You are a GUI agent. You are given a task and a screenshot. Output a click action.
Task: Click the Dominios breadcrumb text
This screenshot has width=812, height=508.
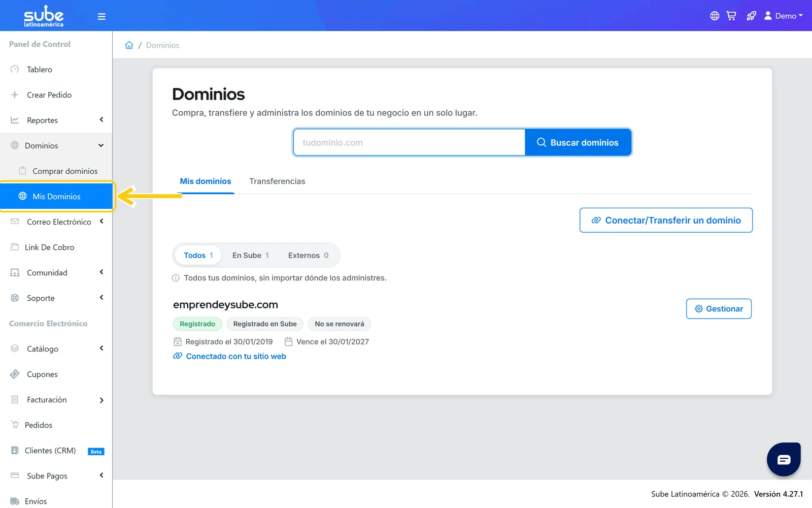click(162, 45)
